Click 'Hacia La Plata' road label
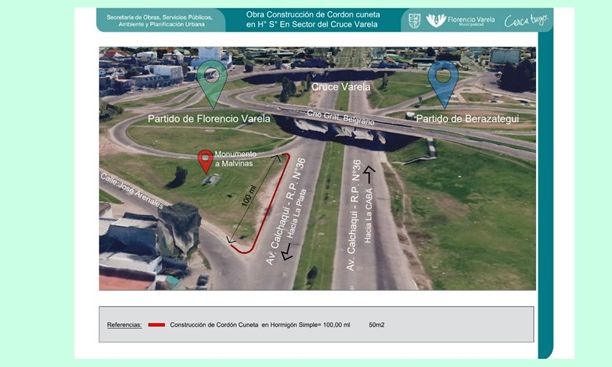The height and width of the screenshot is (367, 612). tap(297, 214)
